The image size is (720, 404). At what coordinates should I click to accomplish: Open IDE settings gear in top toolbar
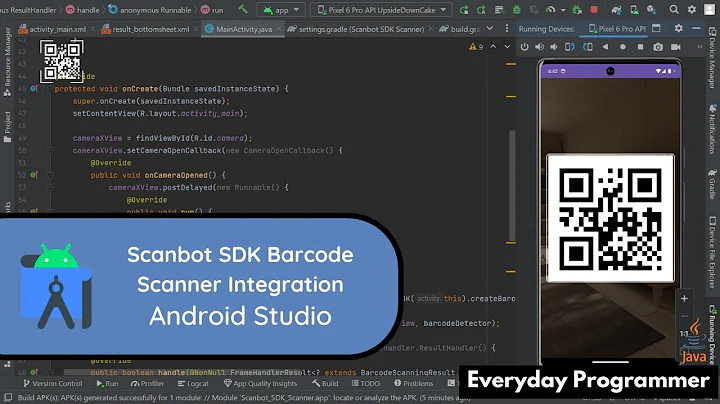click(692, 10)
